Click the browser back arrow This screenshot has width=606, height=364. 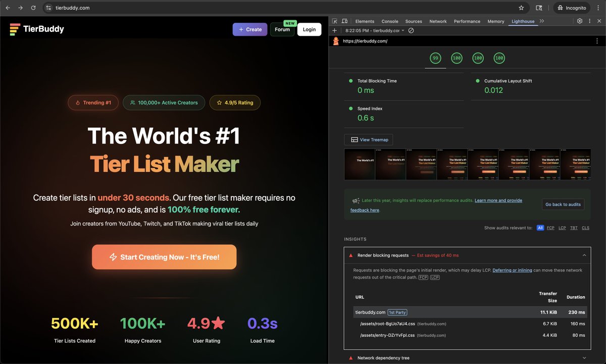point(8,8)
